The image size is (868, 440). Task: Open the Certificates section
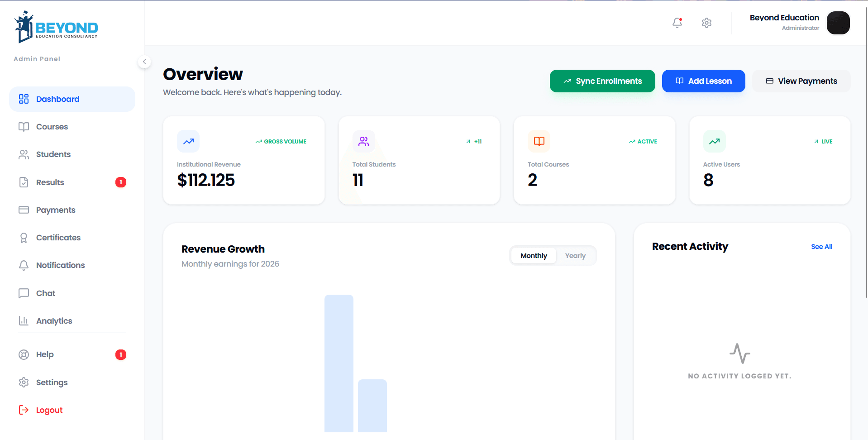tap(72, 238)
